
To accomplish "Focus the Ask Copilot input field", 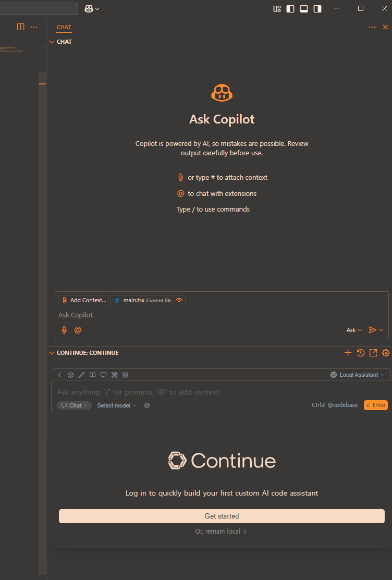I will 222,315.
